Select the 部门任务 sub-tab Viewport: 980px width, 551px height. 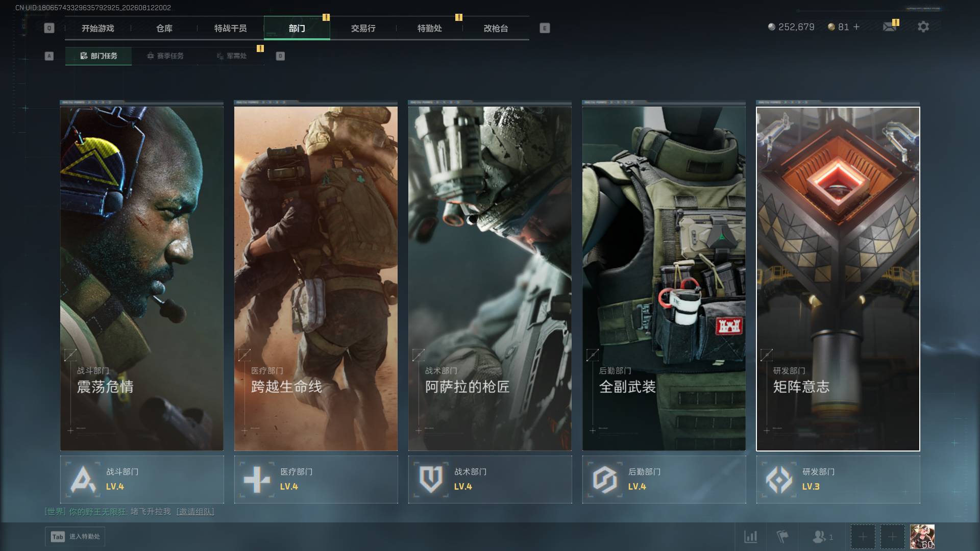point(99,56)
